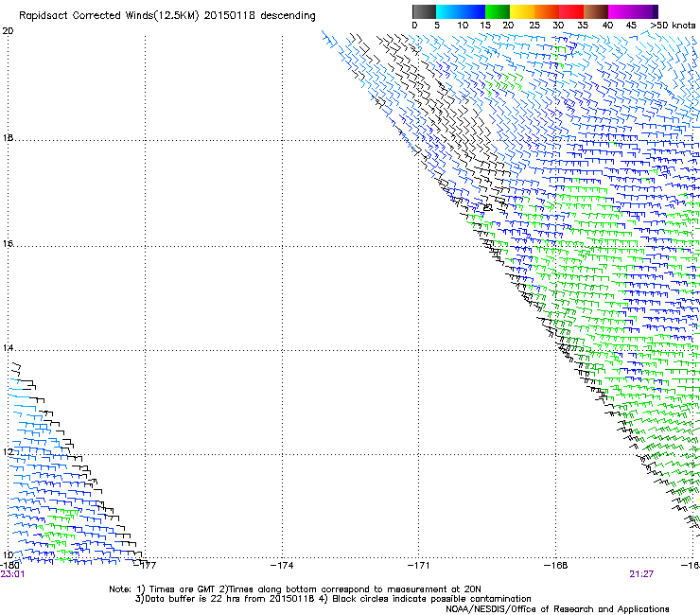Click latitude axis label '16'
The height and width of the screenshot is (615, 700).
point(8,244)
